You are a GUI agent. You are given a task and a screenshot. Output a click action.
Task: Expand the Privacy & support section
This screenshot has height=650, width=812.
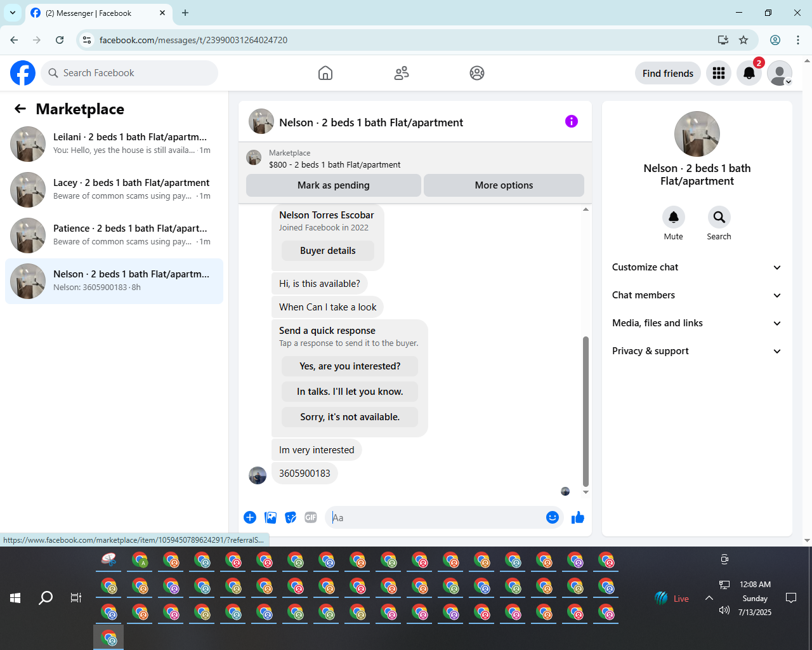coord(697,351)
